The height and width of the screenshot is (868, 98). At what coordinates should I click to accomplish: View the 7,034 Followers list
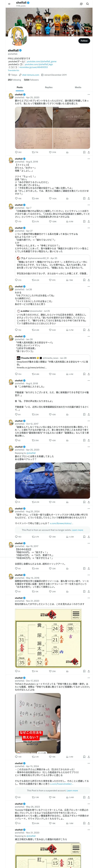click(31, 80)
